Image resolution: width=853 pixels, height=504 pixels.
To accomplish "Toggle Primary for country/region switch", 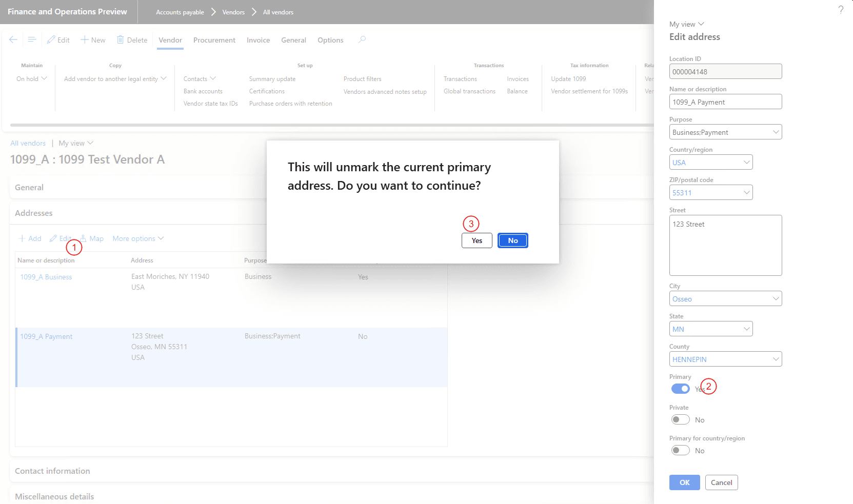I will pos(681,450).
